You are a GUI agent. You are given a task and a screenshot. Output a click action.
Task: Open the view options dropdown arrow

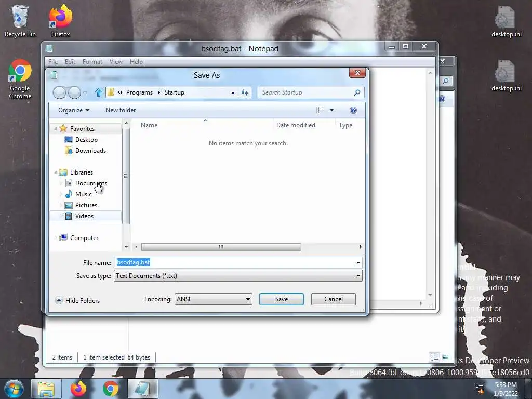click(x=331, y=110)
